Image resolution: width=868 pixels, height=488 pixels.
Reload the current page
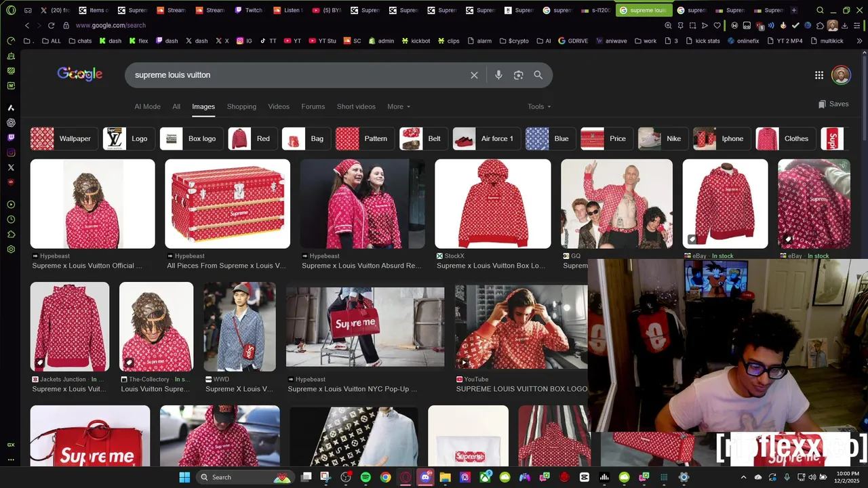[51, 25]
